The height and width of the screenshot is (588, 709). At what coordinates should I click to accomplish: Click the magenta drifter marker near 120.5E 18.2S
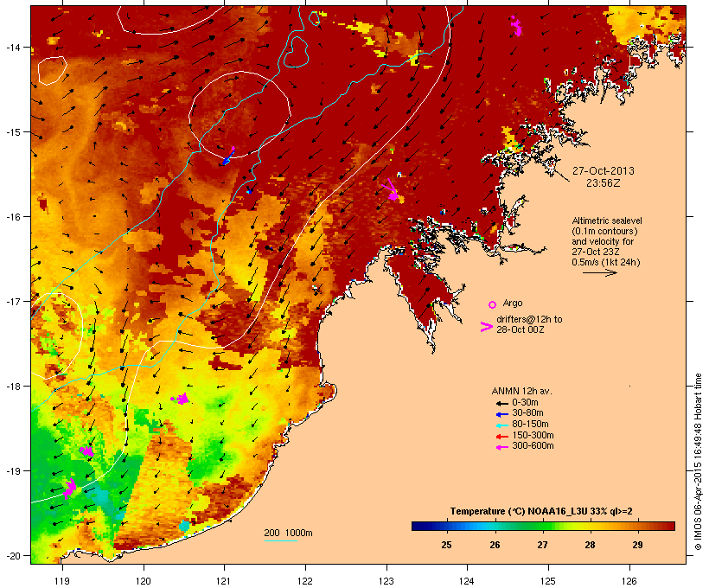(x=181, y=399)
